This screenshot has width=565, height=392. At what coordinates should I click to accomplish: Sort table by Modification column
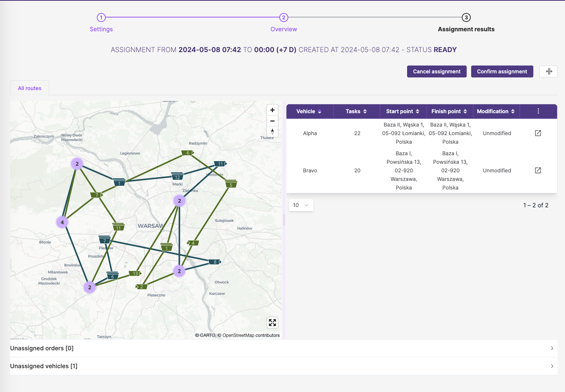(x=496, y=111)
